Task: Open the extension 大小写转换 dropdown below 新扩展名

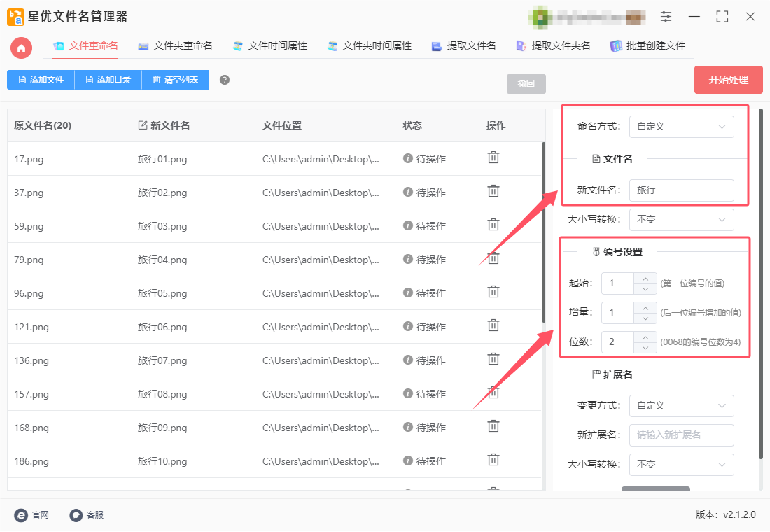Action: [682, 465]
